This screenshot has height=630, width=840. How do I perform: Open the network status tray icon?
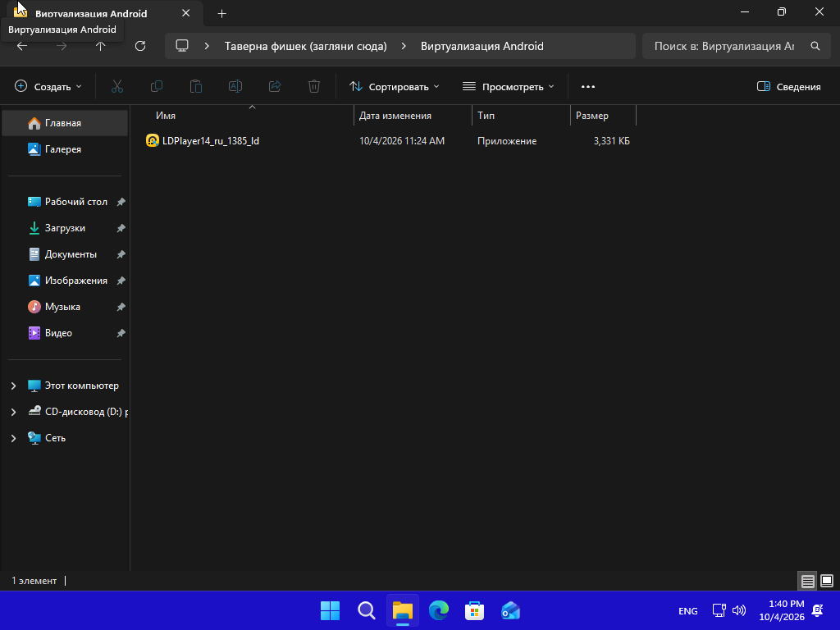[x=719, y=610]
